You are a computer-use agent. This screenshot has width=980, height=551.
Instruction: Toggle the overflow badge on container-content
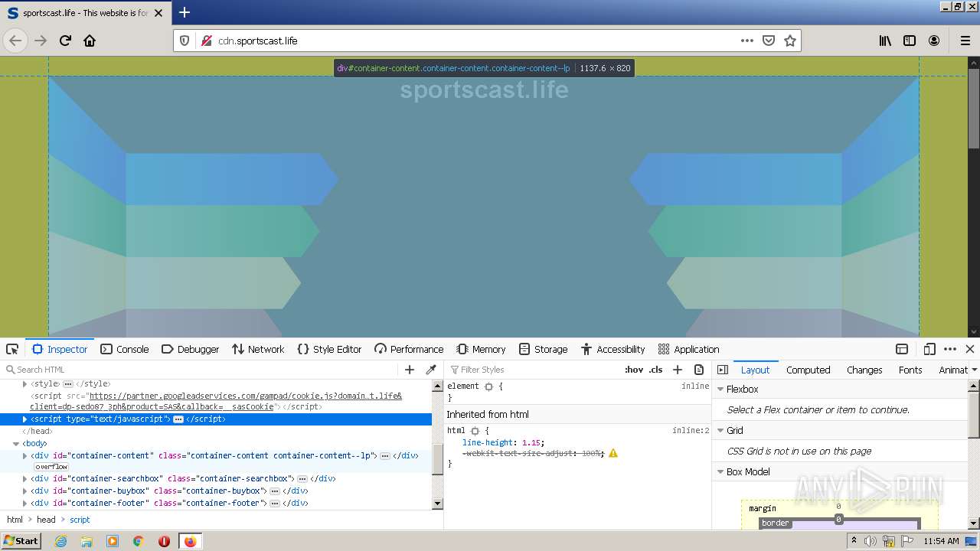[x=51, y=467]
